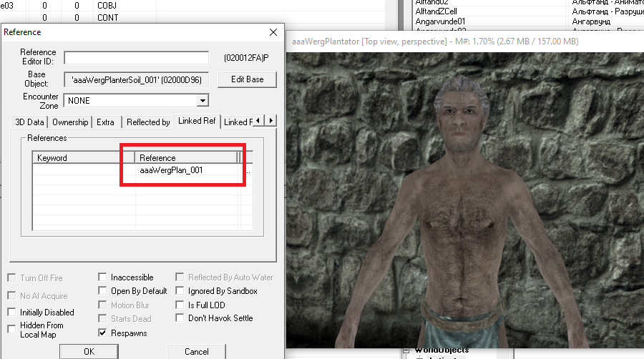Image resolution: width=644 pixels, height=359 pixels.
Task: Enable the Inaccessible checkbox
Action: pos(102,277)
